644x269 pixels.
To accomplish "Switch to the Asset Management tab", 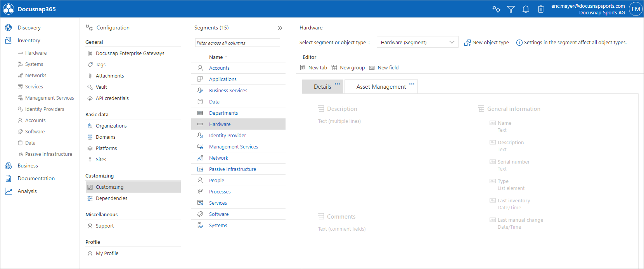I will point(381,87).
